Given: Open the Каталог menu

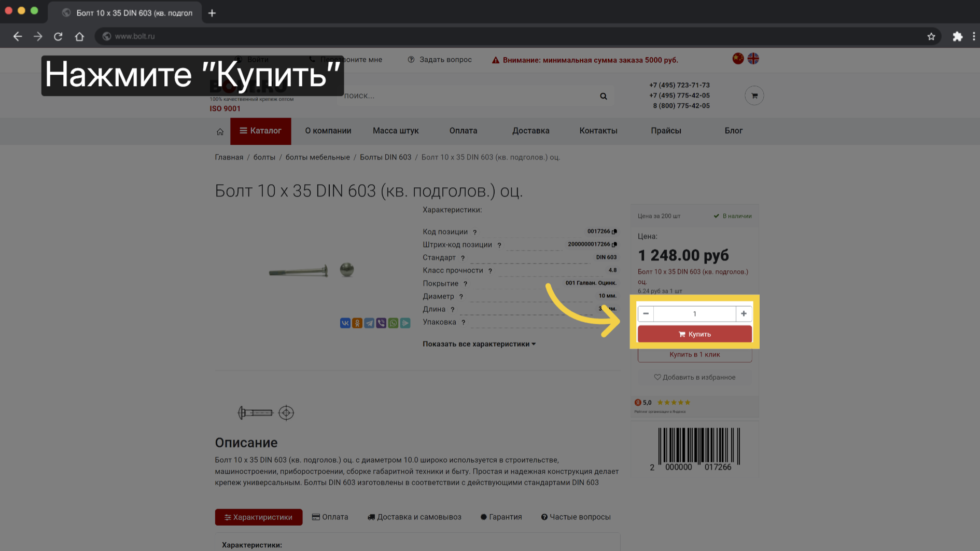Looking at the screenshot, I should point(261,131).
